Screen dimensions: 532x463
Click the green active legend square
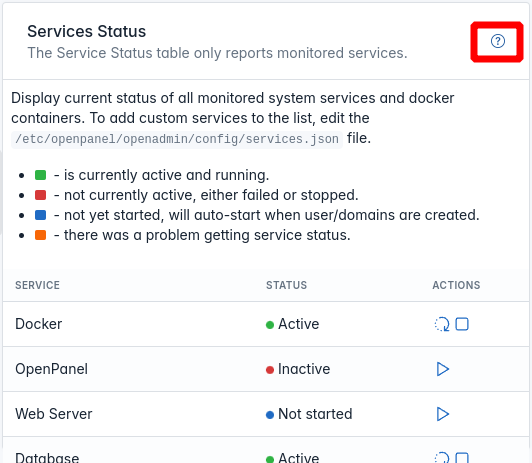[x=40, y=175]
